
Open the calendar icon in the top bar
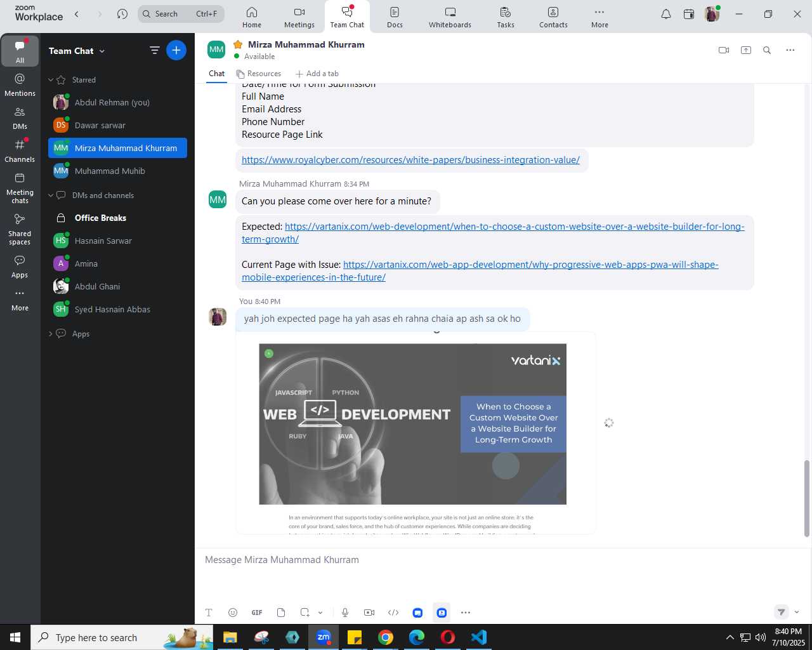(689, 14)
